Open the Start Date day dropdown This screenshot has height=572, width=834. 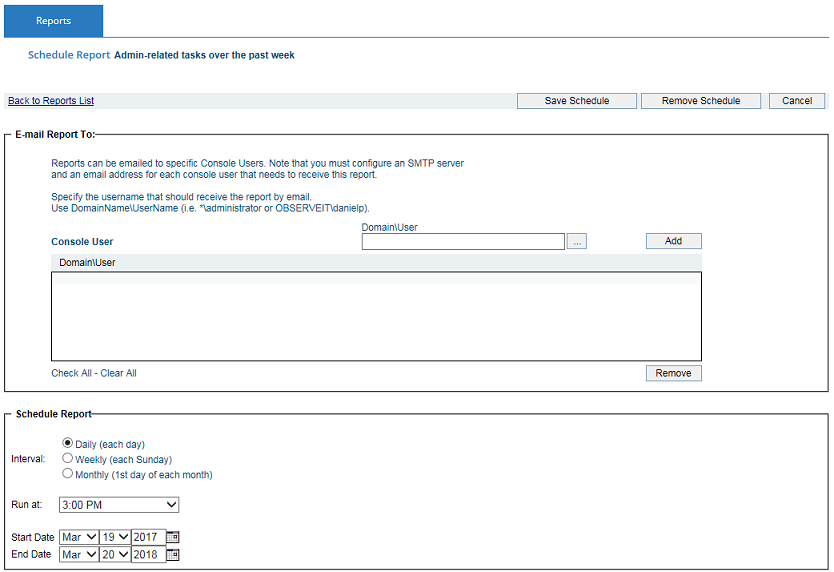point(115,537)
